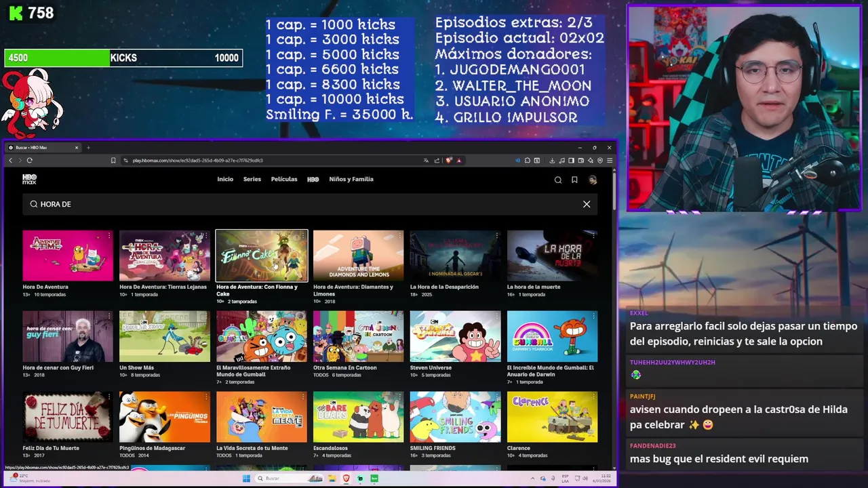The width and height of the screenshot is (868, 488).
Task: Open the page translate icon
Action: pos(426,161)
